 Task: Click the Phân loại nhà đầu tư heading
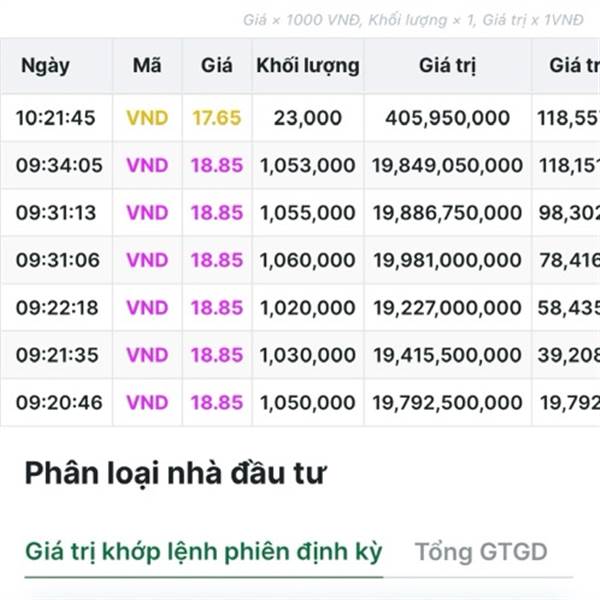point(176,474)
